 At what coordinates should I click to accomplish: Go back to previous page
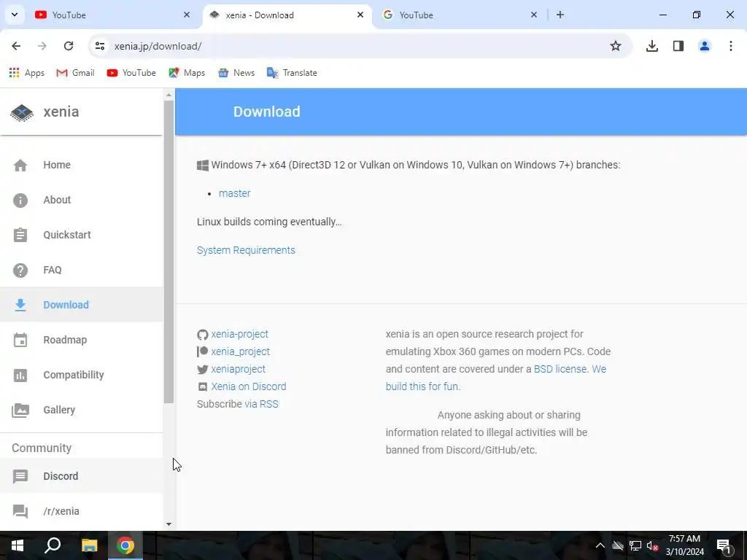point(16,46)
